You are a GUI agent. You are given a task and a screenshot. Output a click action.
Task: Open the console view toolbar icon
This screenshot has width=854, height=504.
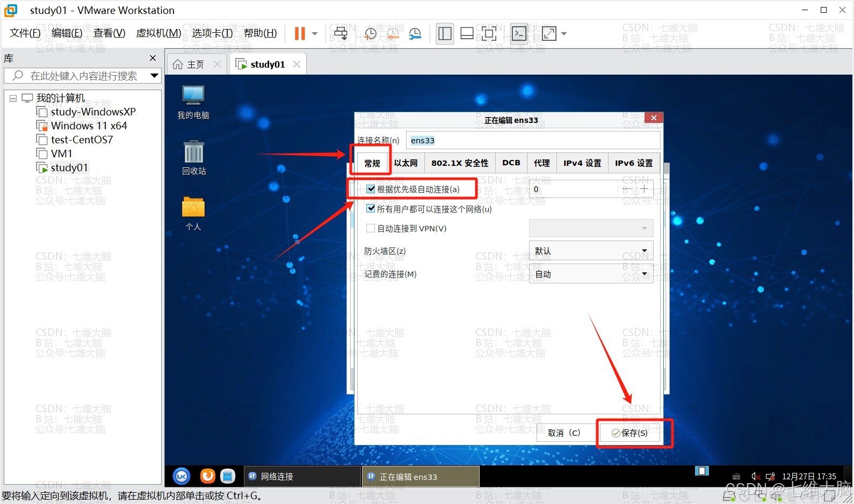519,33
